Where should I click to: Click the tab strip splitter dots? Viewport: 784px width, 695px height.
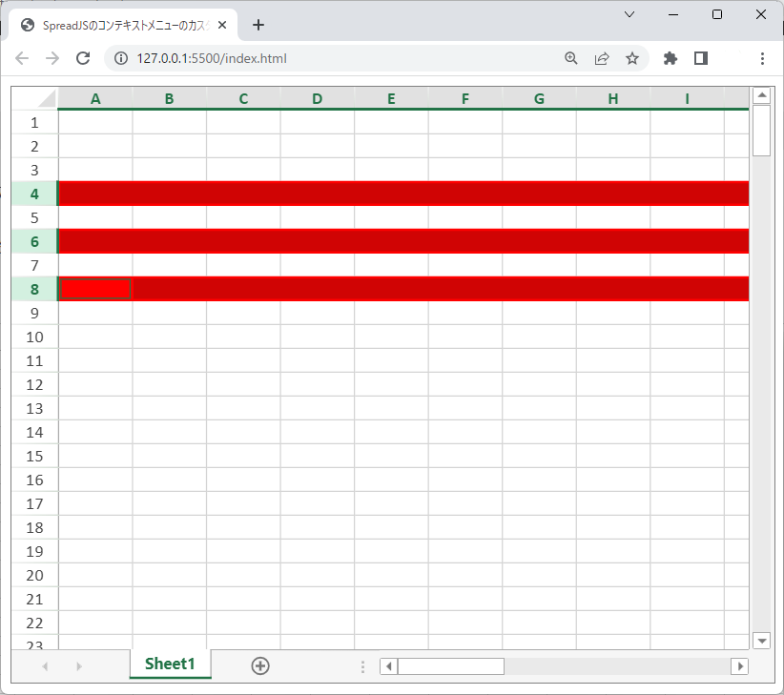[362, 666]
